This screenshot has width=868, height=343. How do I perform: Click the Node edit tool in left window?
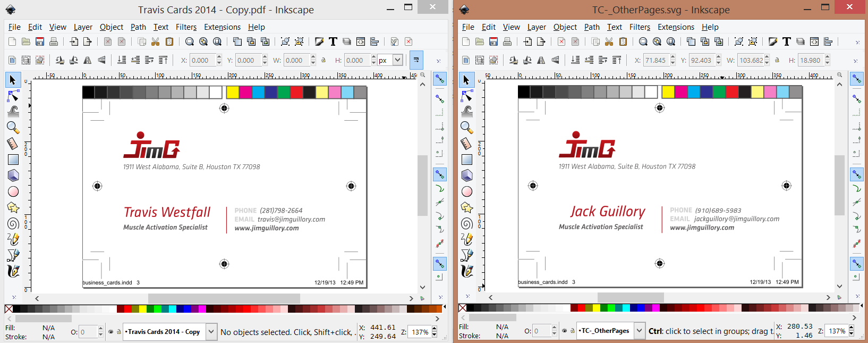(x=13, y=96)
